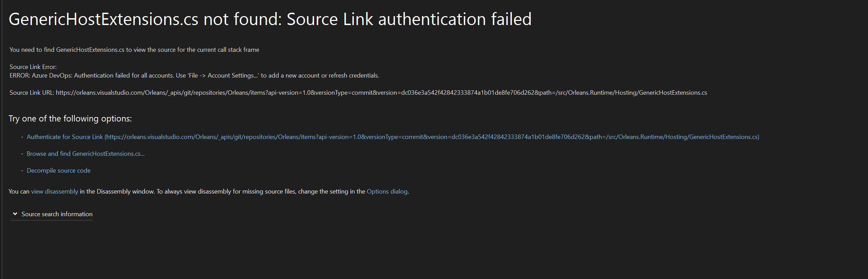Click the GenericHostExtensions.cs not found heading
Image resolution: width=868 pixels, height=279 pixels.
click(270, 19)
